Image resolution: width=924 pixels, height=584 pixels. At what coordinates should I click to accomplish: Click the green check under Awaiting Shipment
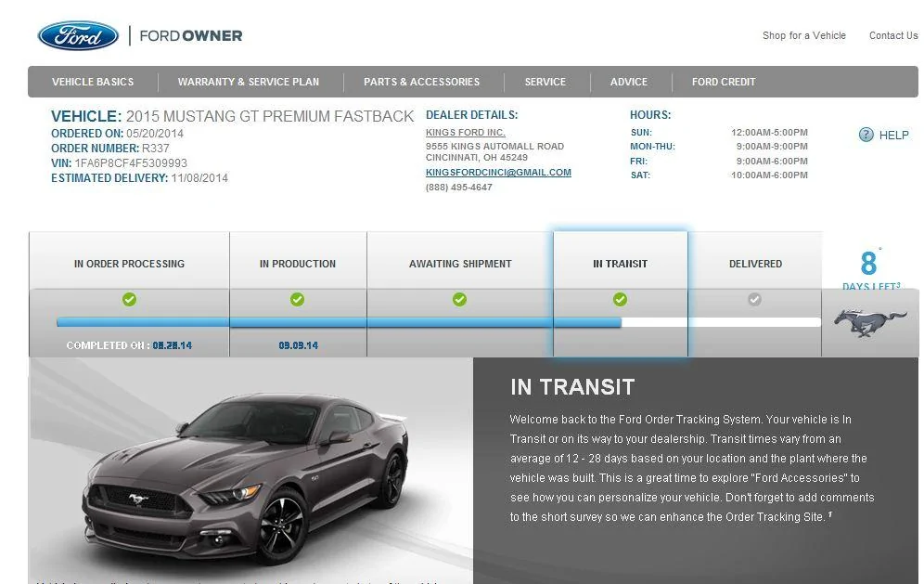(x=459, y=300)
